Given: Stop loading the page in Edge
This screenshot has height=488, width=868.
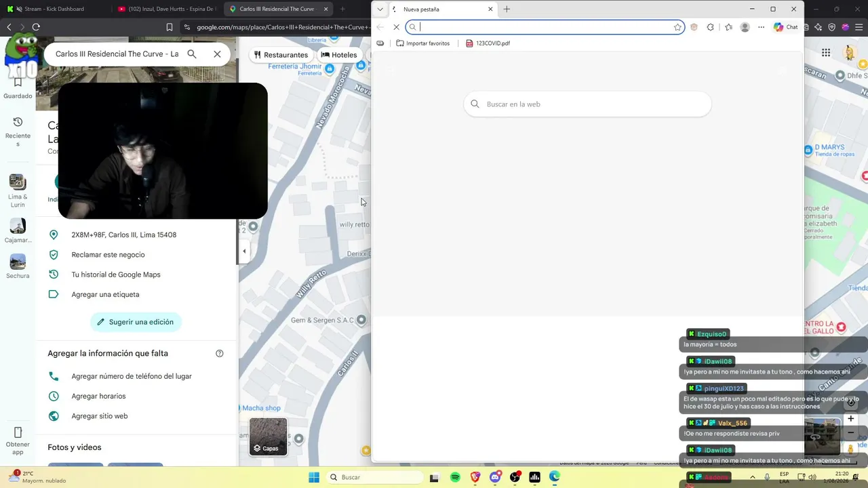Looking at the screenshot, I should click(397, 27).
